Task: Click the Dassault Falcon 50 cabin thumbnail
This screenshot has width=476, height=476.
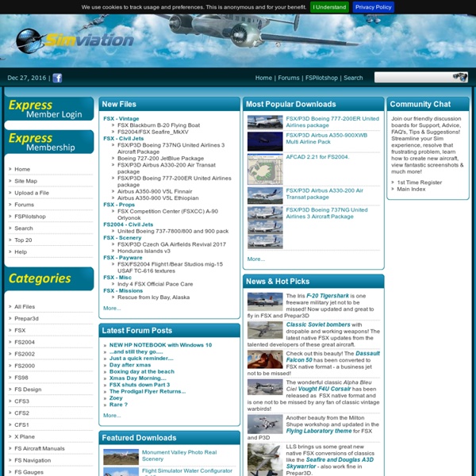Action: pyautogui.click(x=265, y=359)
